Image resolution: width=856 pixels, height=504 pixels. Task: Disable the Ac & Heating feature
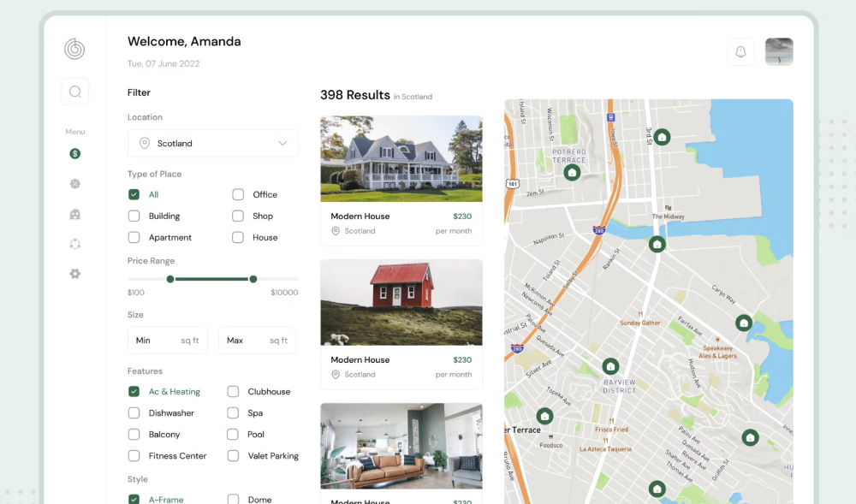(134, 391)
